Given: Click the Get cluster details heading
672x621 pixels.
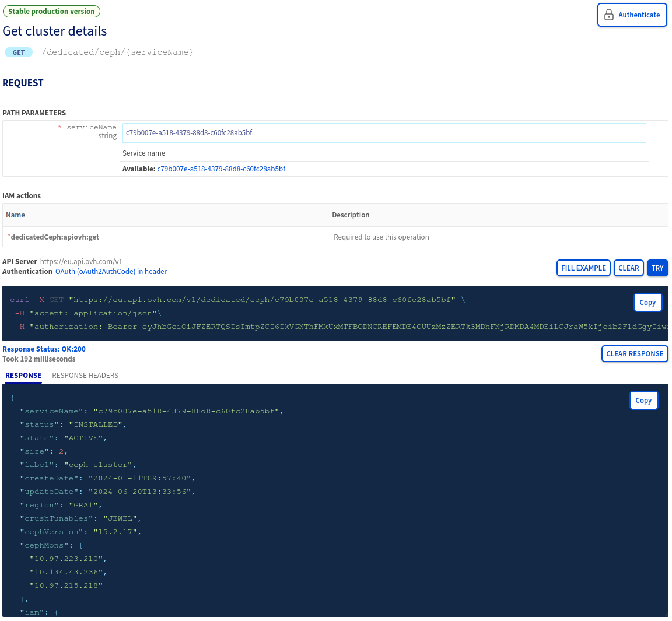Looking at the screenshot, I should (54, 31).
